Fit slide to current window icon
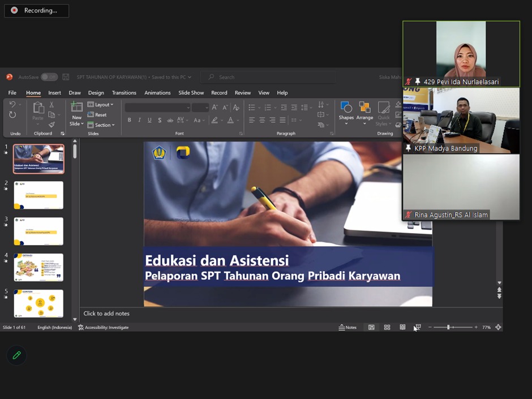Screen dimensions: 532x399 coord(498,327)
